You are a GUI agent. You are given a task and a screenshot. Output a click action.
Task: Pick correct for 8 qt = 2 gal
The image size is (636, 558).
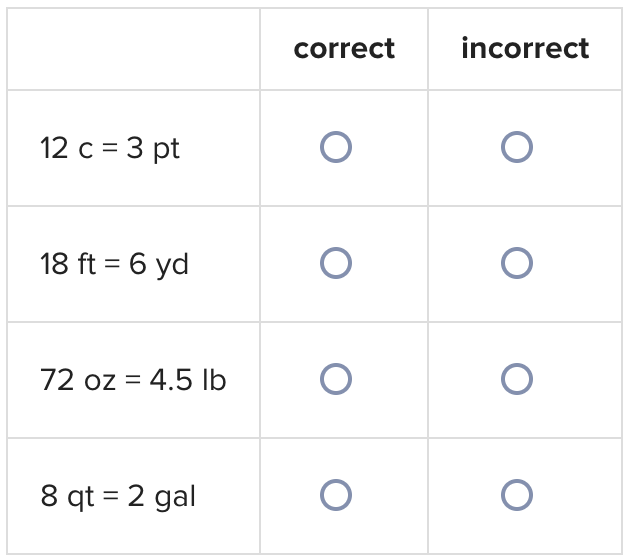tap(336, 495)
